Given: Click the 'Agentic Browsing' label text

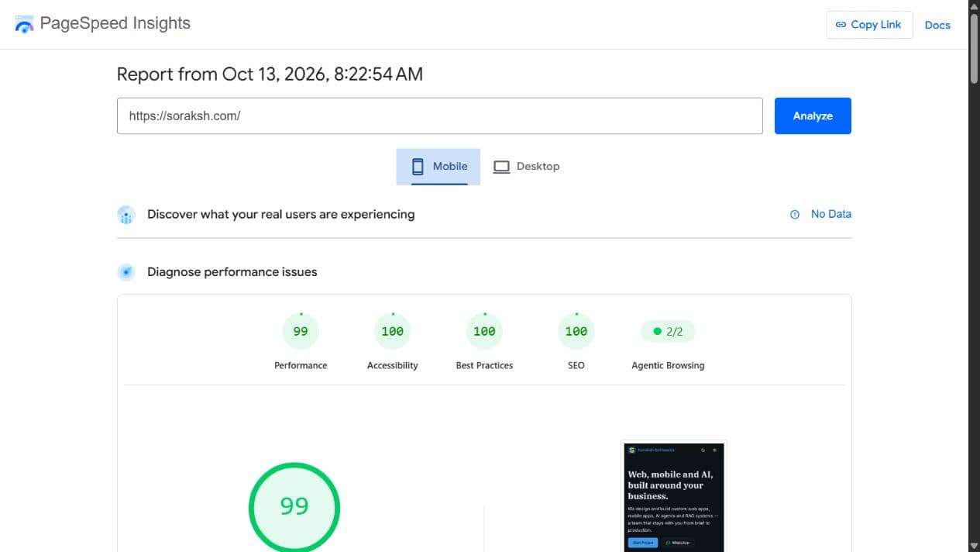Looking at the screenshot, I should coord(668,365).
